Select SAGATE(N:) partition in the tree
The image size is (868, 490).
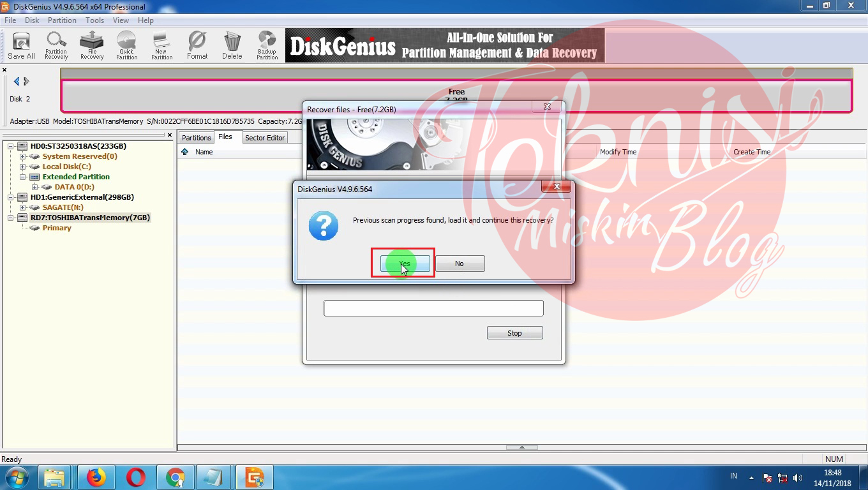click(x=63, y=207)
